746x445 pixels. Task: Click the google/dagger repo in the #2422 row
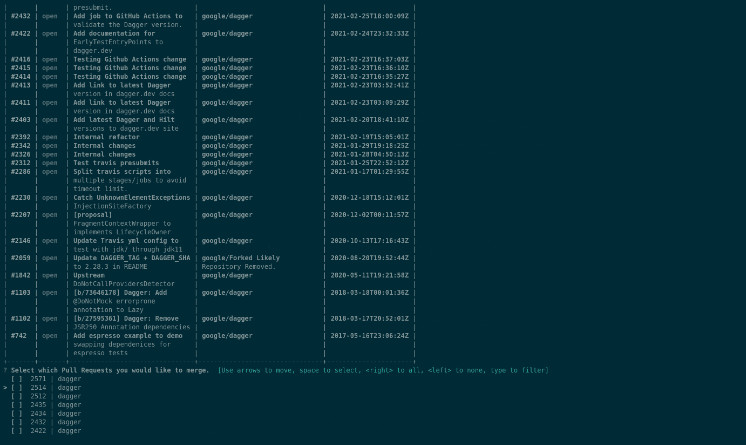click(x=227, y=33)
